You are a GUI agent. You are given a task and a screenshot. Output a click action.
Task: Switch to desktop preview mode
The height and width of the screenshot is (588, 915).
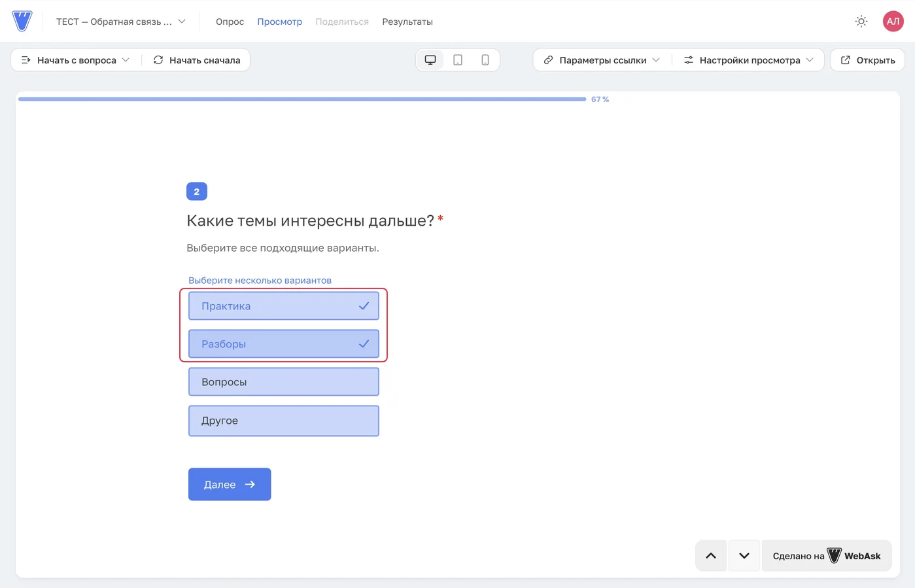tap(430, 60)
